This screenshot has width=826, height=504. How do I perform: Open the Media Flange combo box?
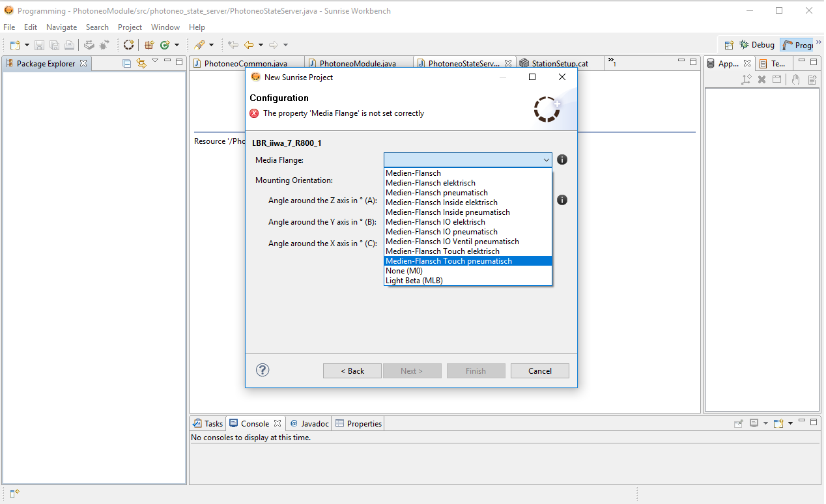click(468, 160)
